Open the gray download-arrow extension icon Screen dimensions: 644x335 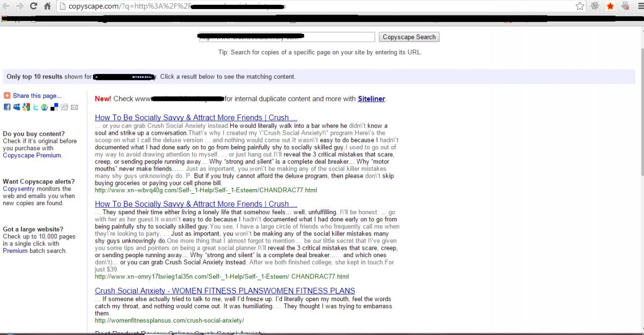point(624,6)
